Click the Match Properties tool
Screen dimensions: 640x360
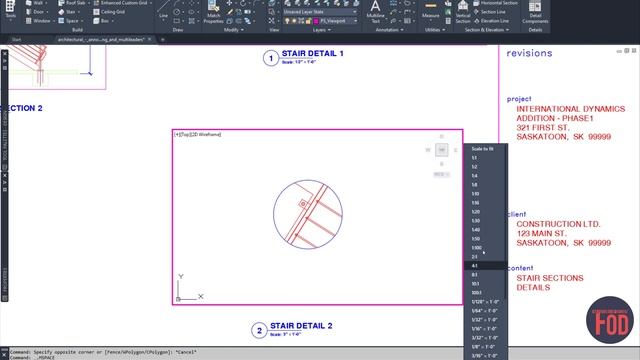213,12
